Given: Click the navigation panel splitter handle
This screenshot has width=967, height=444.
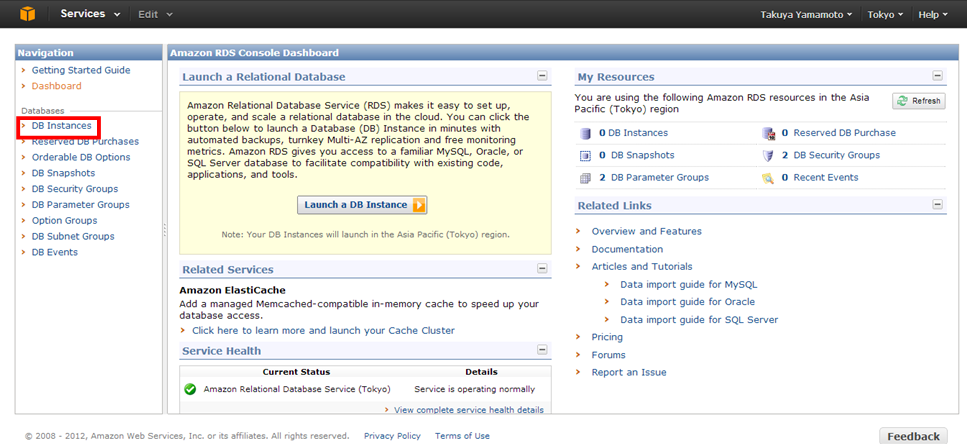Looking at the screenshot, I should coord(165,229).
